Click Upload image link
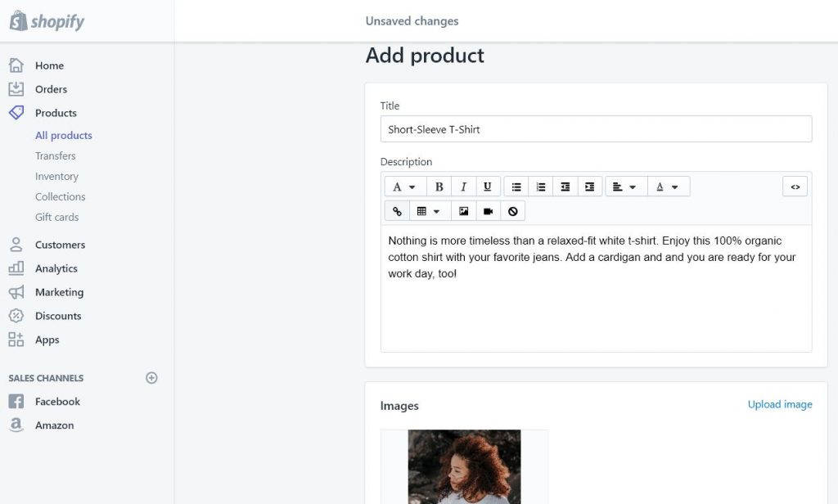 (780, 404)
